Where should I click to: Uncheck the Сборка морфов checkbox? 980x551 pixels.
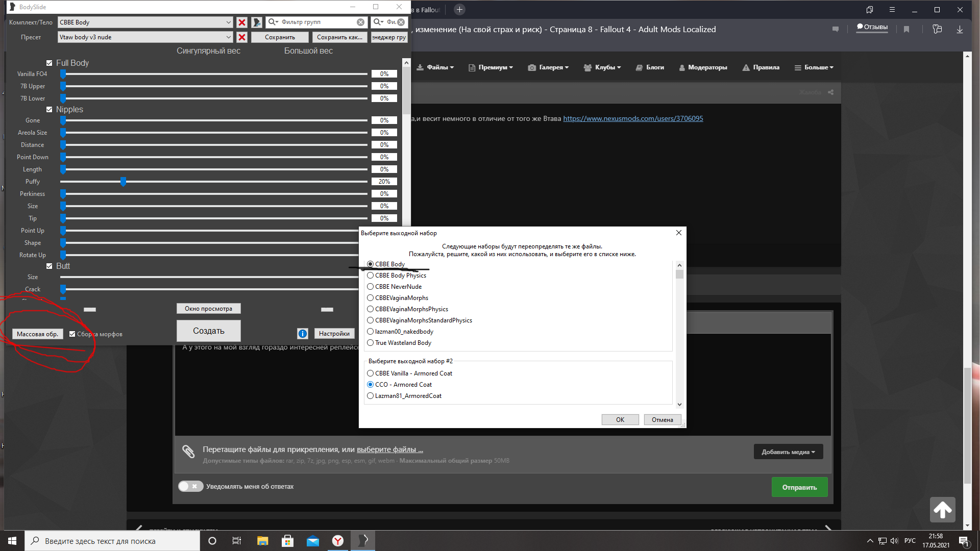coord(72,334)
